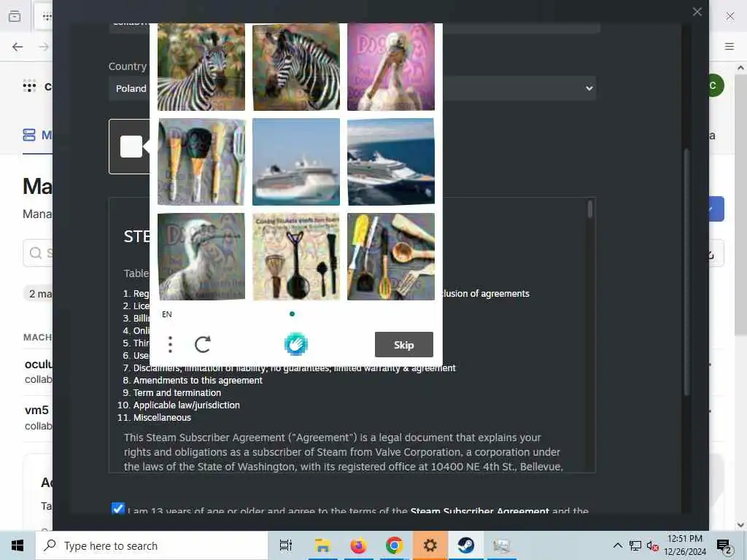Open the apps grid icon in background page
Viewport: 747px width, 560px height.
29,86
